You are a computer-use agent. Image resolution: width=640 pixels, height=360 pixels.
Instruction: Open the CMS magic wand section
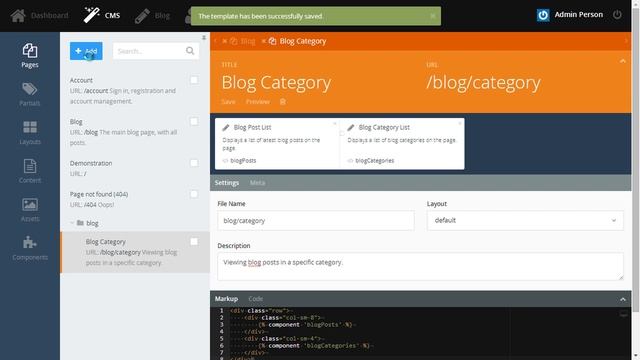[x=102, y=16]
